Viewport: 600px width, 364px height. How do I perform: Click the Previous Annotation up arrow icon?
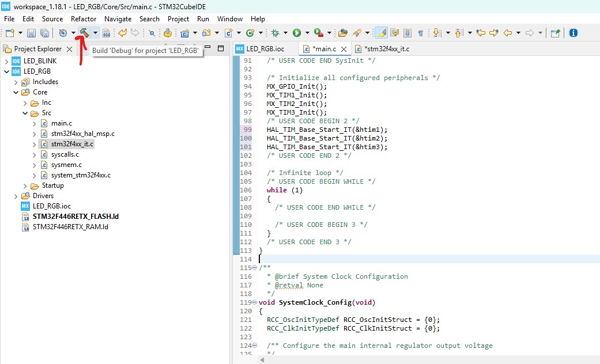[459, 33]
